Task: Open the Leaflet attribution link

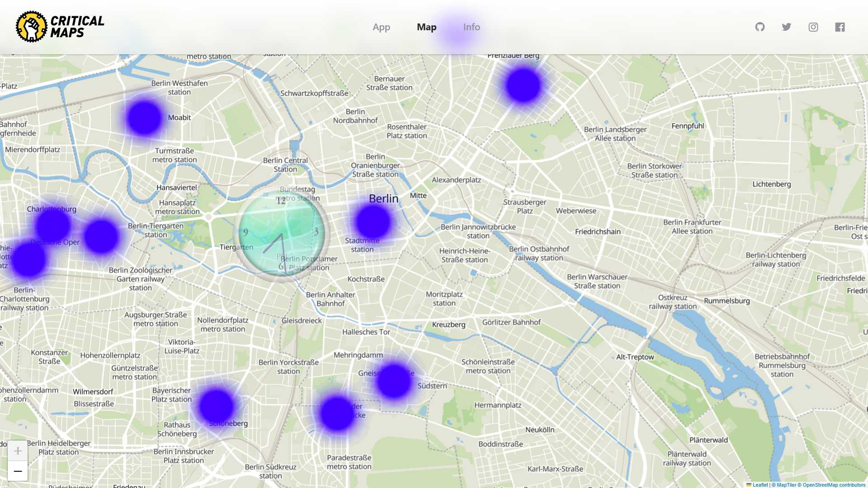Action: pyautogui.click(x=760, y=485)
